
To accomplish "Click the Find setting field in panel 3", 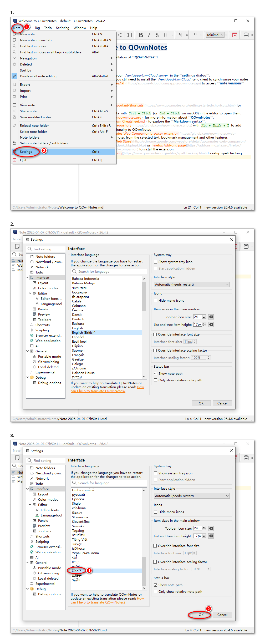I will coord(46,460).
